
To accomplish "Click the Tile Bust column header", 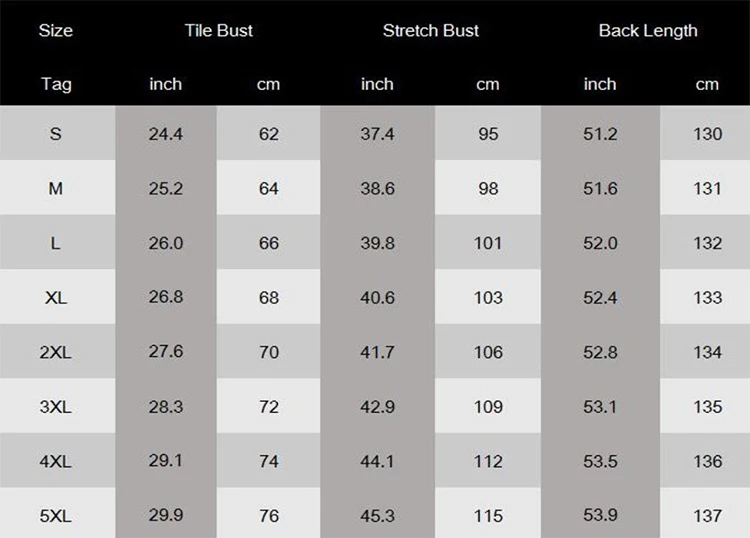I will pos(219,30).
